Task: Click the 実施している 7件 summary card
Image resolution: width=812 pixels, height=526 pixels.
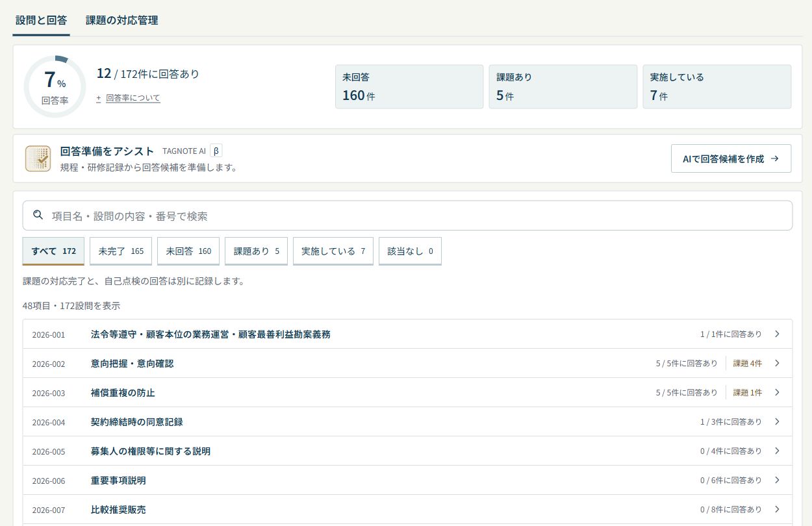Action: 717,86
